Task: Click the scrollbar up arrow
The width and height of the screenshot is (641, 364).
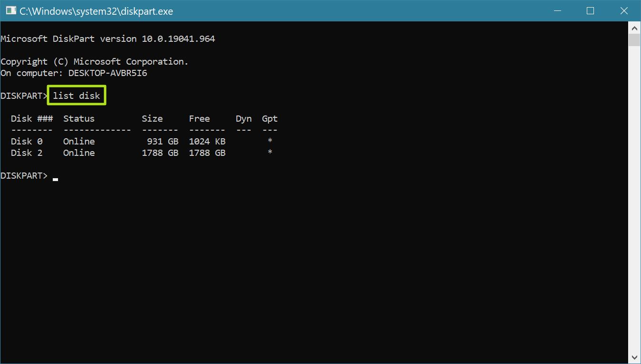Action: [x=634, y=28]
